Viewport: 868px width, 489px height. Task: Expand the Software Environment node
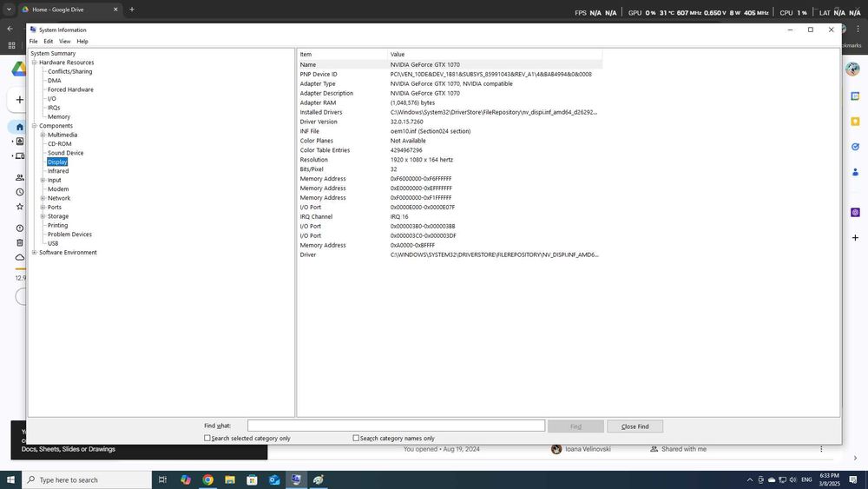click(35, 253)
